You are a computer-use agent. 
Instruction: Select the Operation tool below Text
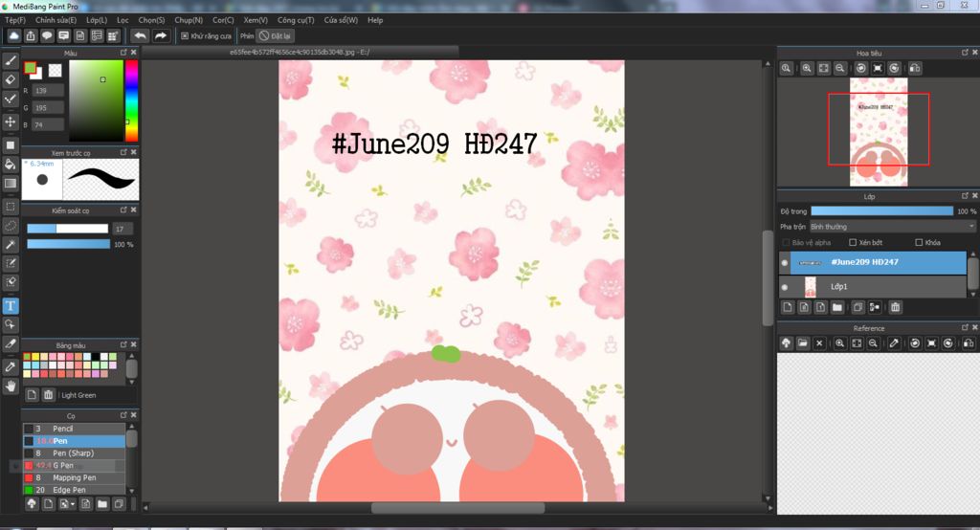coord(10,324)
